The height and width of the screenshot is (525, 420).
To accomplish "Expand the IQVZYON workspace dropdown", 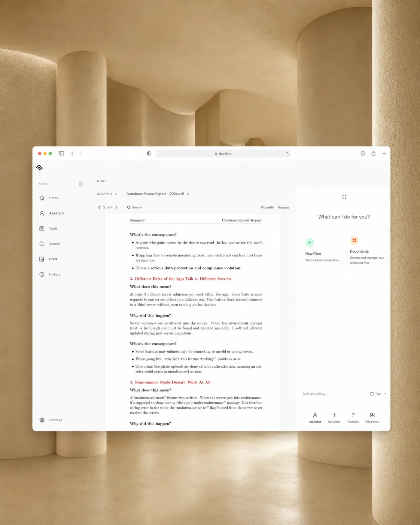I will [107, 194].
